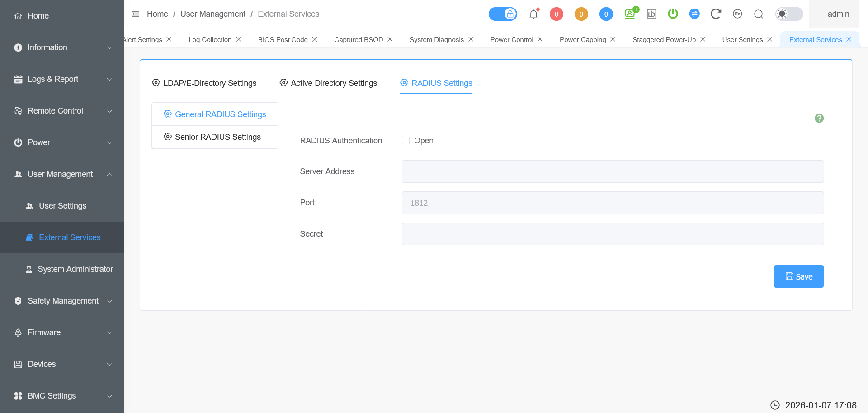Enable the RADIUS Authentication Open checkbox
Viewport: 868px width, 413px height.
[x=406, y=141]
